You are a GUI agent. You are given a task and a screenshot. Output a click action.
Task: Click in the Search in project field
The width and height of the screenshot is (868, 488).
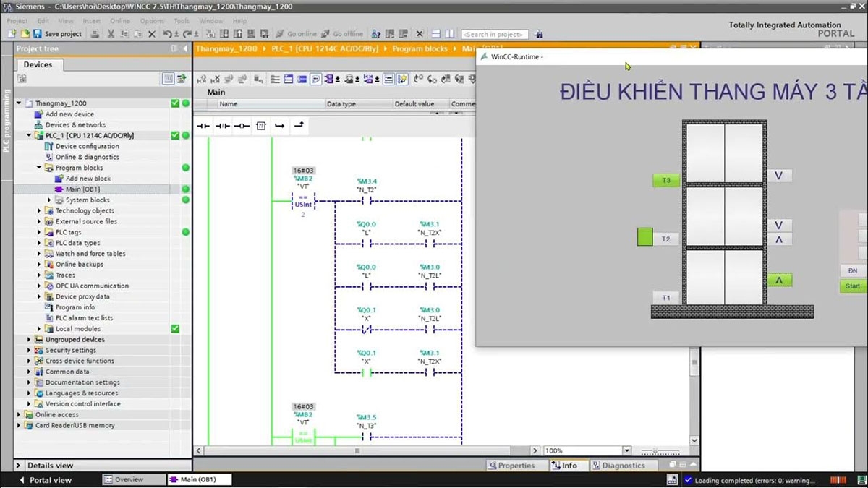pos(495,34)
